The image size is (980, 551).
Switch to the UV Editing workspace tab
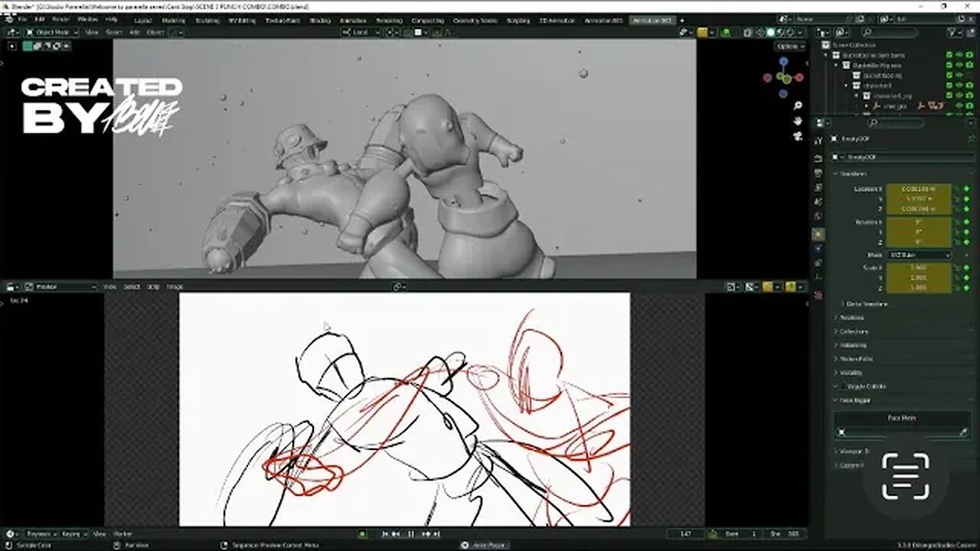243,20
